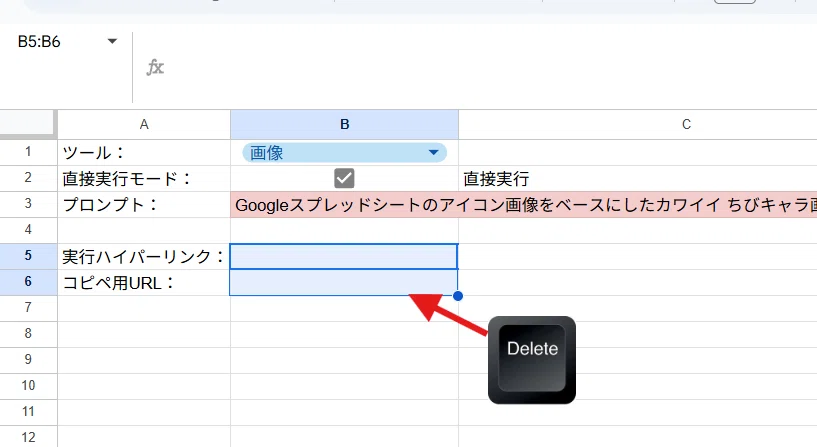The width and height of the screenshot is (817, 447).
Task: Click the select-all corner box
Action: click(x=28, y=124)
